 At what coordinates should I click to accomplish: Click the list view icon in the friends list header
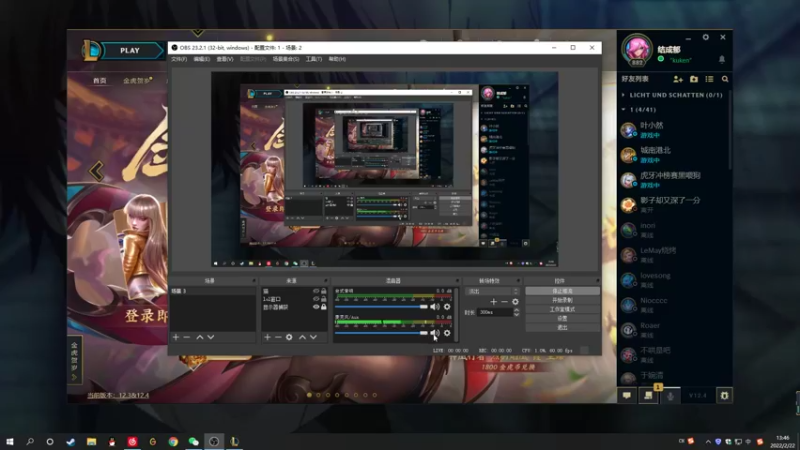pos(709,79)
